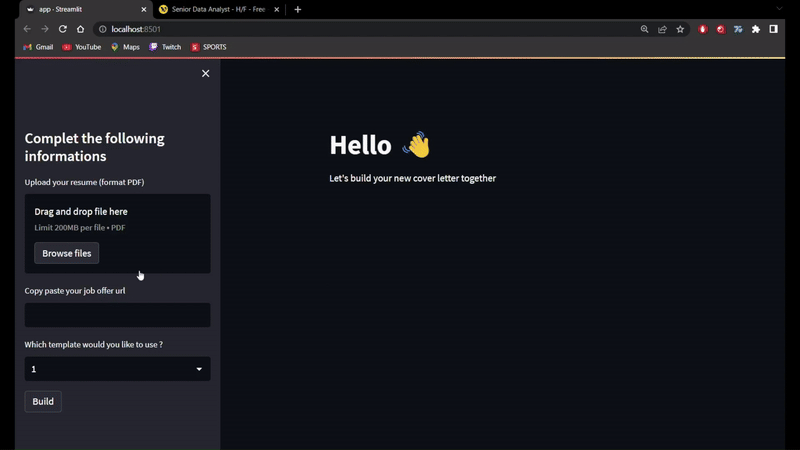This screenshot has width=800, height=450.
Task: View site information icon
Action: tap(103, 29)
